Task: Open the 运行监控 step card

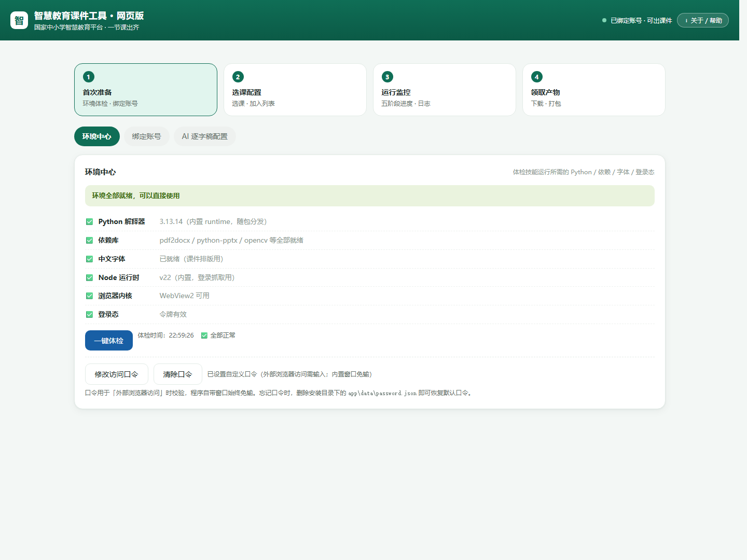Action: (x=445, y=90)
